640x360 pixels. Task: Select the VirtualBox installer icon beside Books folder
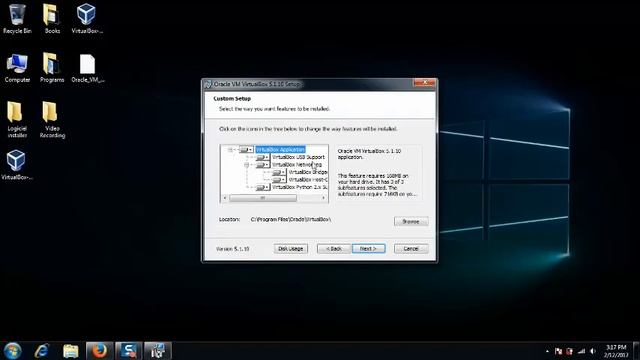(x=87, y=18)
